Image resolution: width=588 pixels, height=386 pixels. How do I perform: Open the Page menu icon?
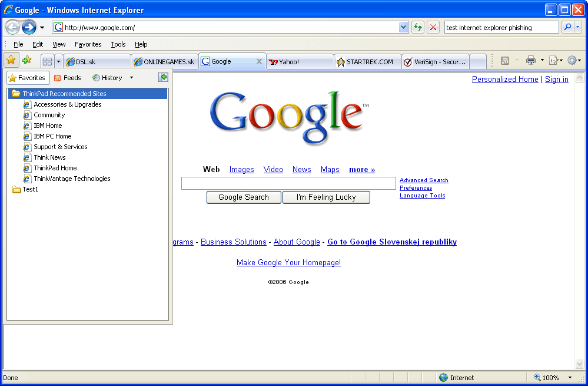click(x=556, y=61)
